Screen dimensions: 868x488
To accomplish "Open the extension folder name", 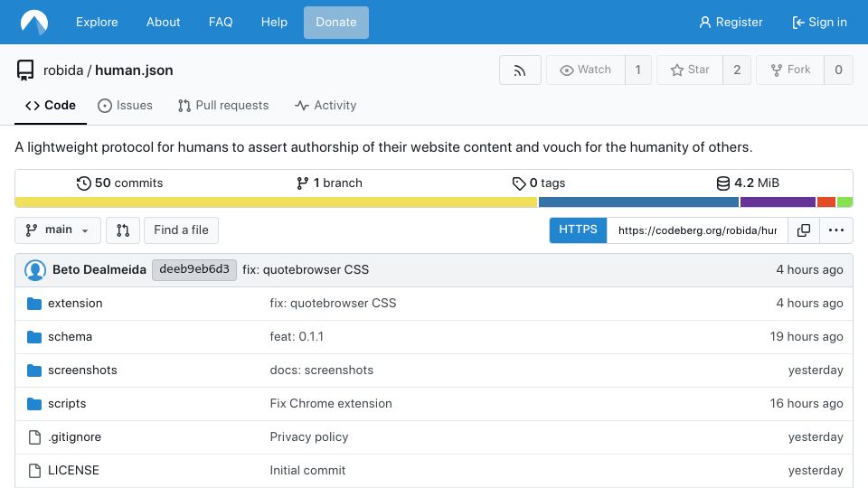I will [x=75, y=304].
